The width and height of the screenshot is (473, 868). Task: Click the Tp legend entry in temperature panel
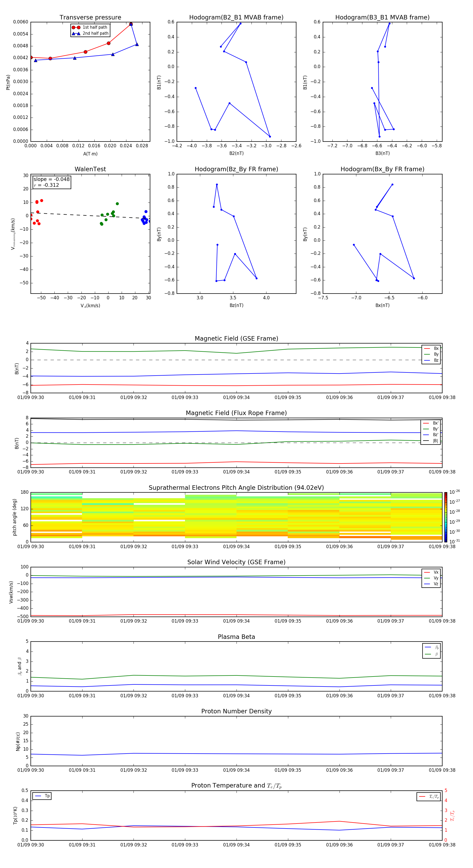click(x=42, y=796)
